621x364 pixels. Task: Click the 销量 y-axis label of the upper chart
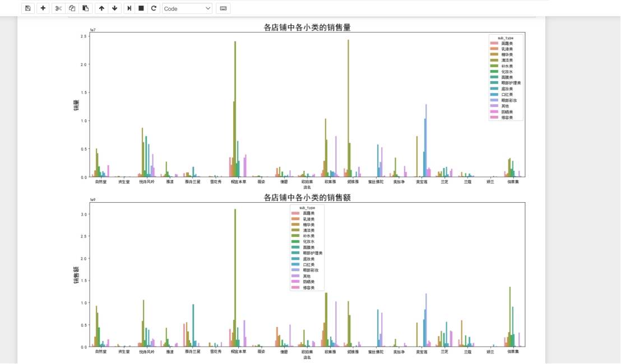coord(76,105)
